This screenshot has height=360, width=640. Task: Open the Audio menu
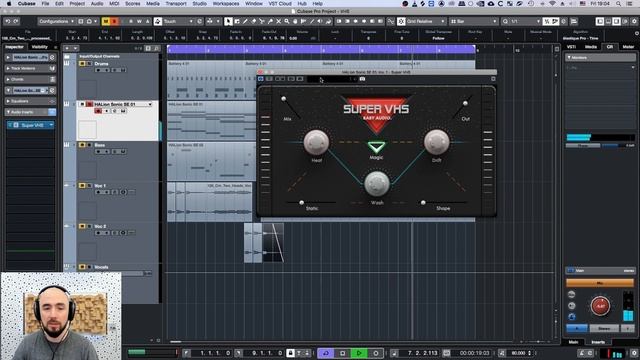(x=97, y=4)
